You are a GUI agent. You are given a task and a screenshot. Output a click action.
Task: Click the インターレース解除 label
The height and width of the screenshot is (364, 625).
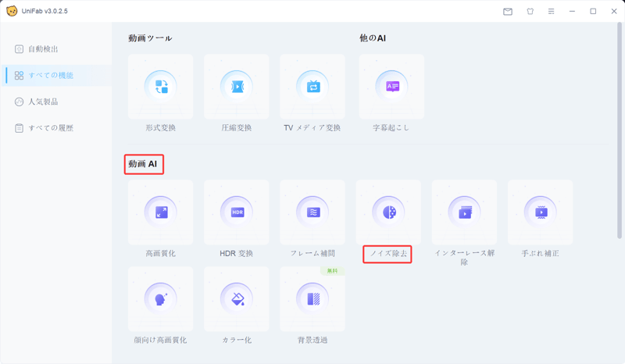click(x=464, y=258)
